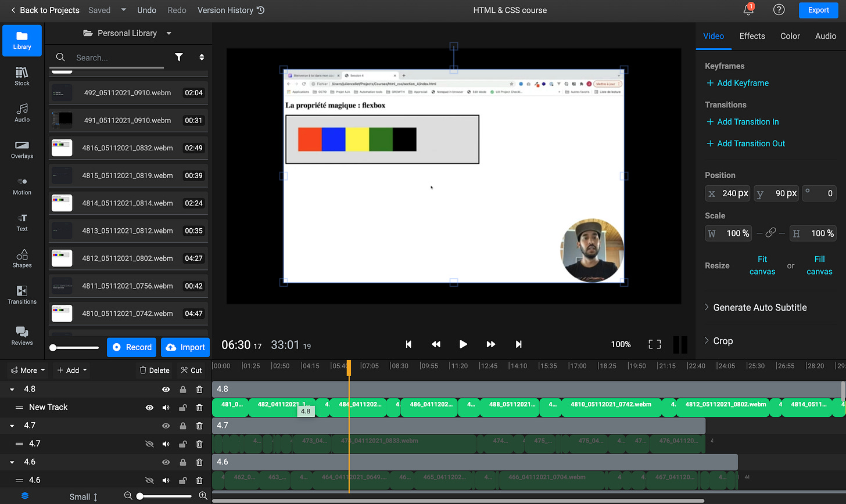Click the Import button
The image size is (846, 504).
(185, 347)
